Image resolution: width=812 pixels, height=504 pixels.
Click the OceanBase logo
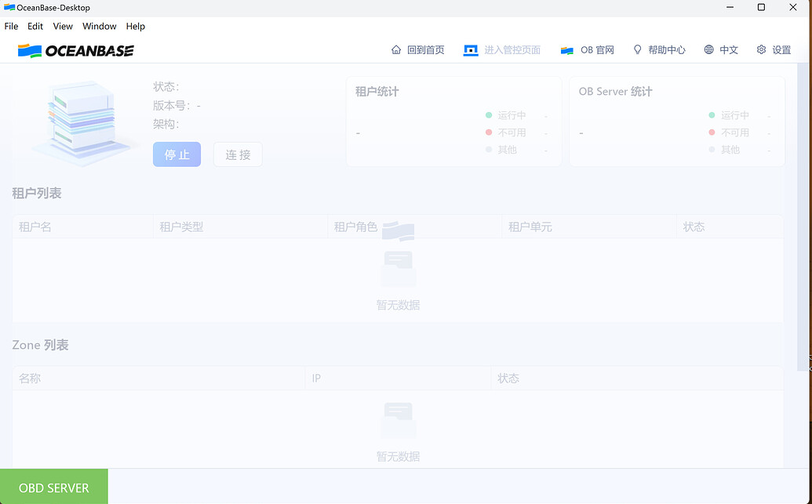click(75, 49)
